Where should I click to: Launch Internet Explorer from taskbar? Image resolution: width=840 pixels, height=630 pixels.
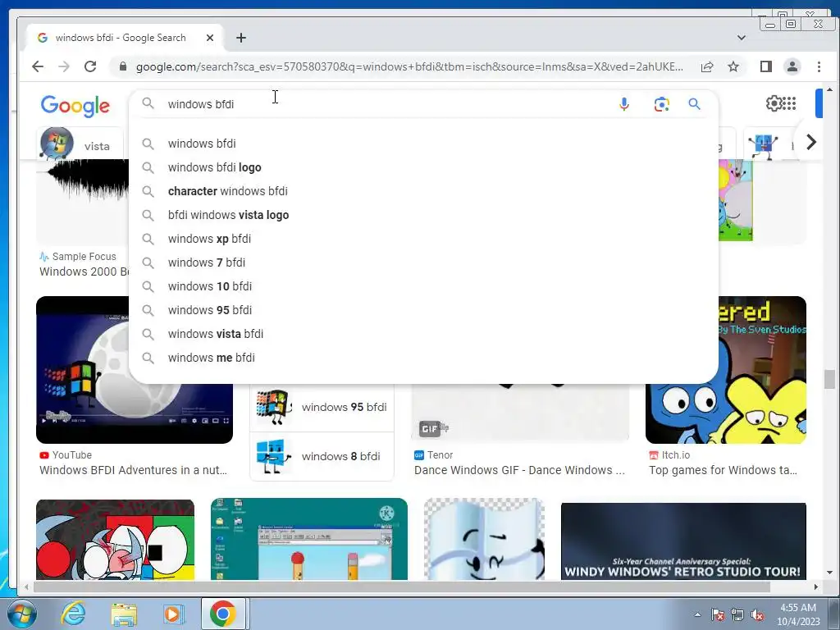73,614
